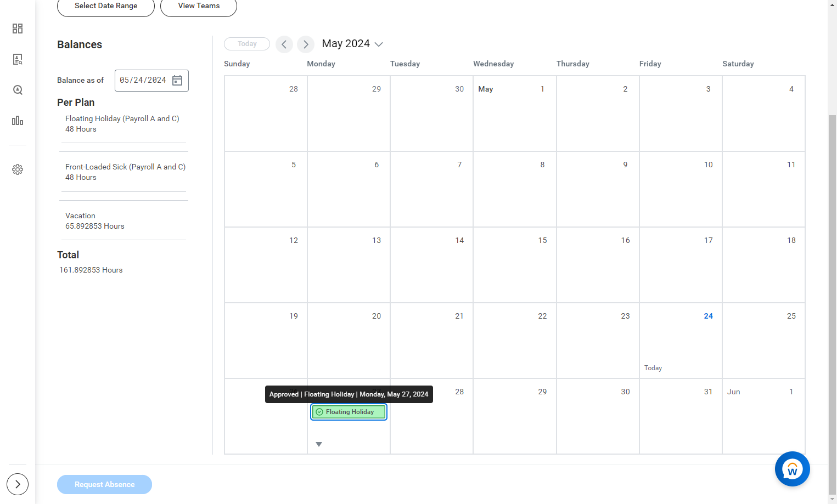The height and width of the screenshot is (504, 837).
Task: Click the Saturday column header
Action: (x=738, y=64)
